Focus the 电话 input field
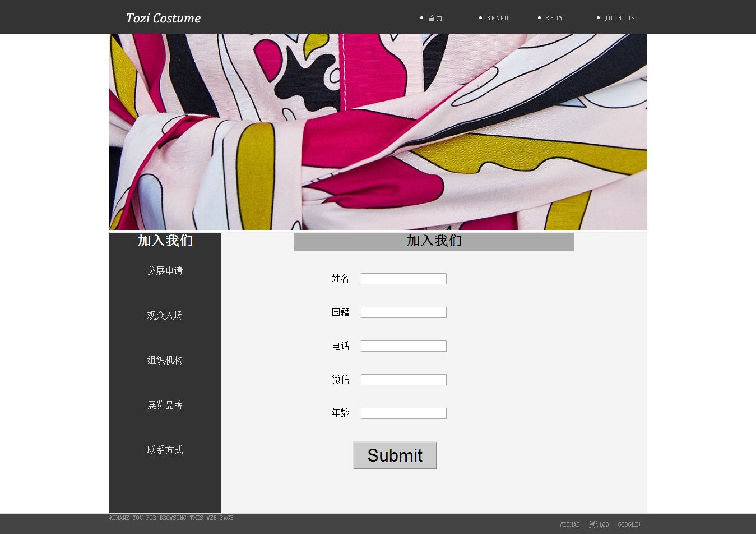This screenshot has height=534, width=756. 403,346
